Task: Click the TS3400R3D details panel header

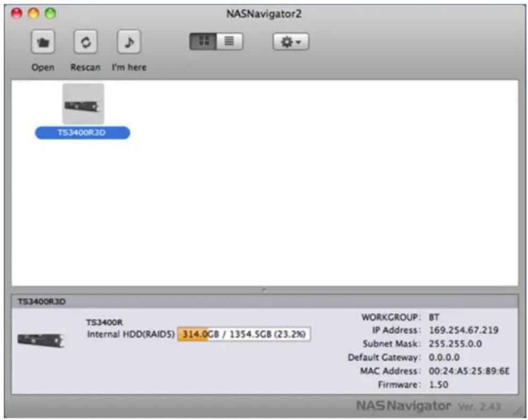Action: pyautogui.click(x=265, y=301)
